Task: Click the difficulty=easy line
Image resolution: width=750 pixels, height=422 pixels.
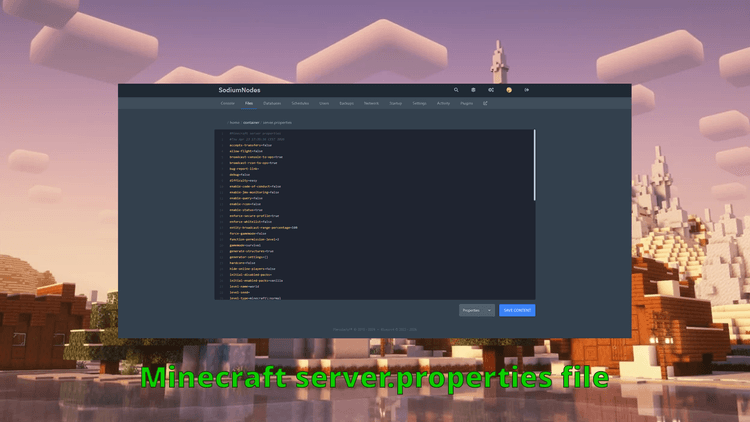Action: coord(243,180)
